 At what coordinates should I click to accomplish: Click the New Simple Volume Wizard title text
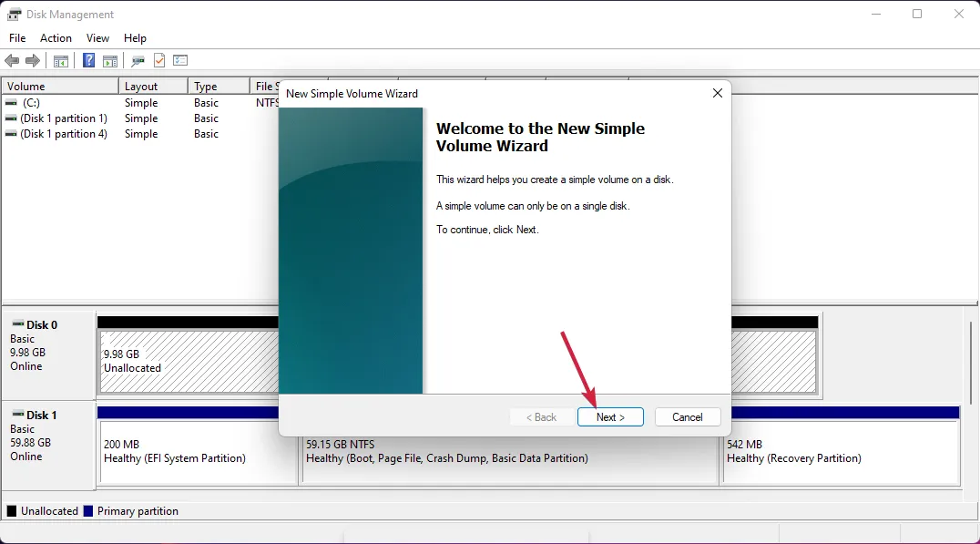(x=352, y=93)
